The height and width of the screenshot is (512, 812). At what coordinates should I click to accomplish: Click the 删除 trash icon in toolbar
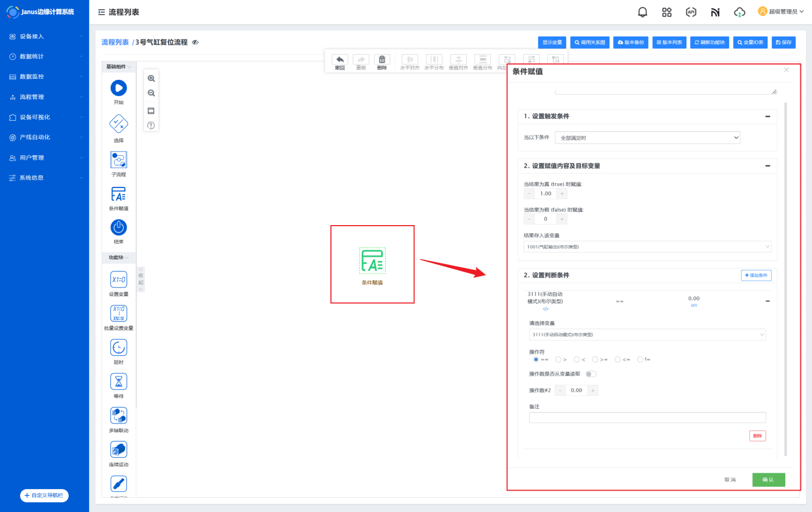382,60
